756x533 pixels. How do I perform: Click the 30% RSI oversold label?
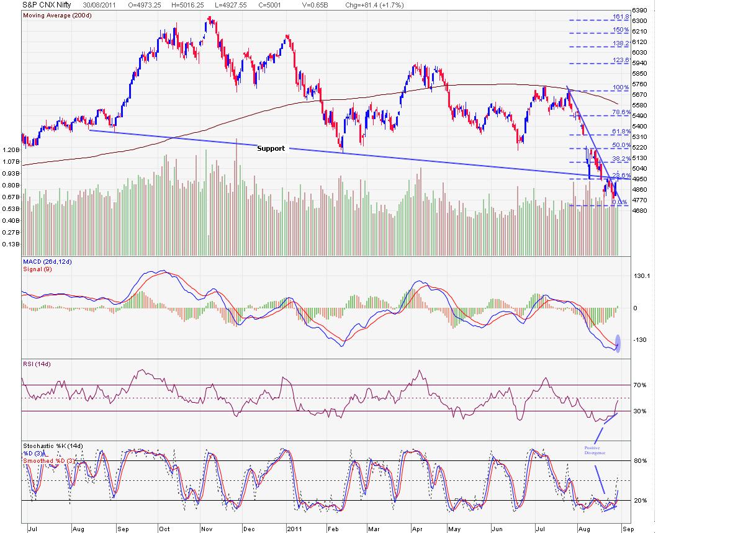click(639, 411)
